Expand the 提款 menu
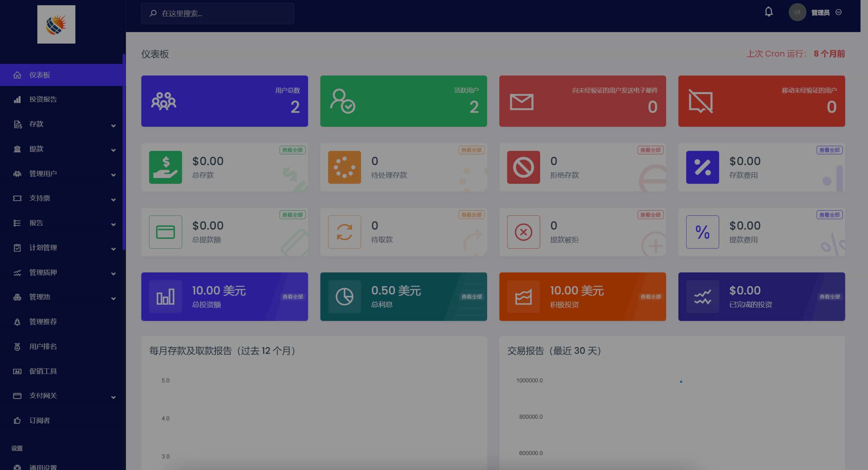Image resolution: width=868 pixels, height=470 pixels. coord(113,150)
